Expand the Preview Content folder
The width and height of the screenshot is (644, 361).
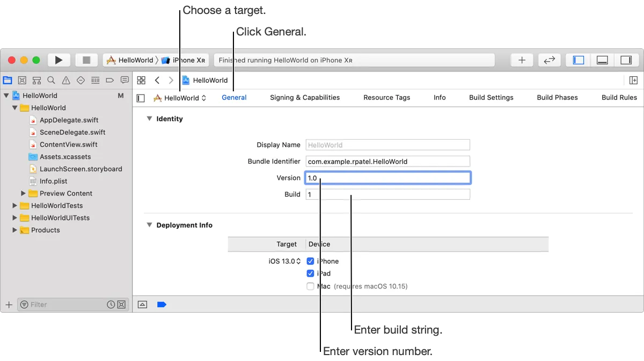point(23,193)
